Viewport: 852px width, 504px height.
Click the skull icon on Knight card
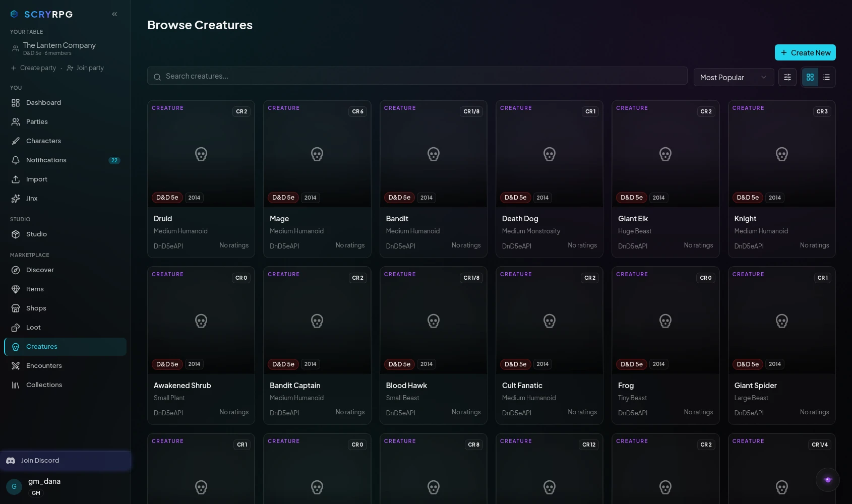coord(782,154)
